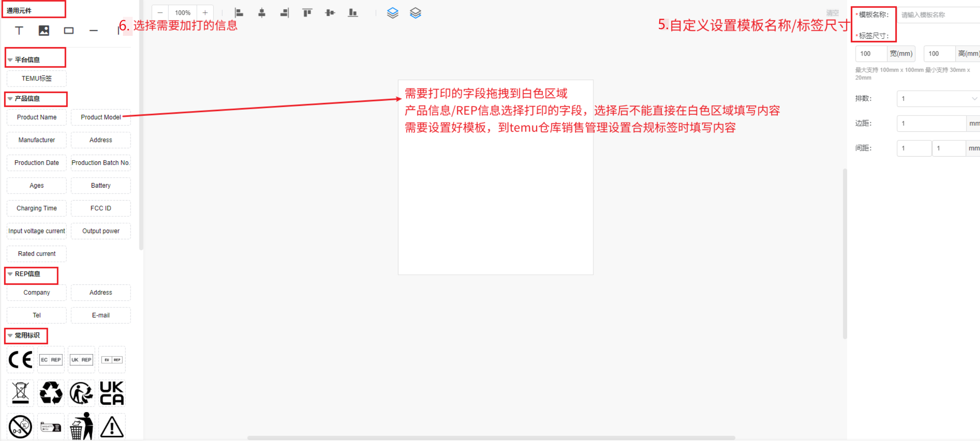Select the text element tool

pyautogui.click(x=19, y=30)
